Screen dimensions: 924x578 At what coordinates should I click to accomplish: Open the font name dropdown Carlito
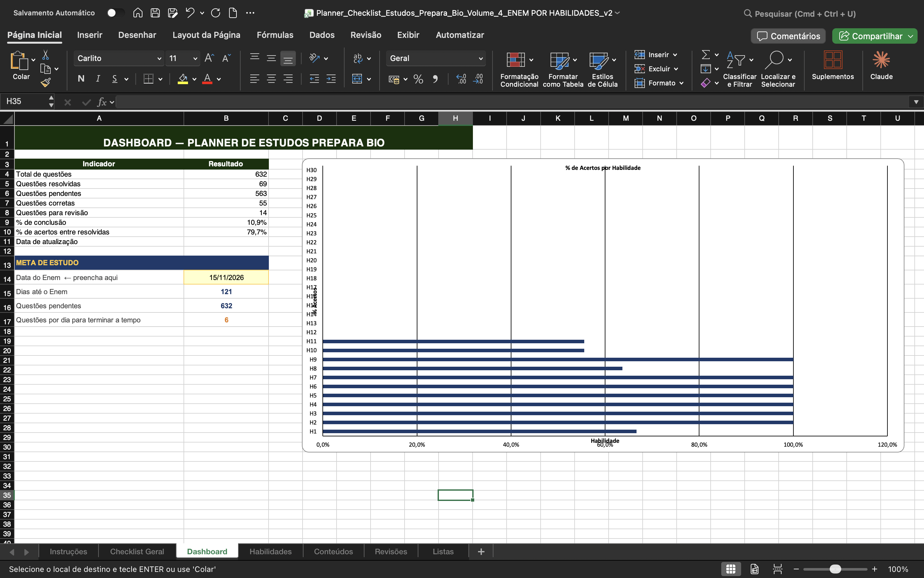pos(119,58)
